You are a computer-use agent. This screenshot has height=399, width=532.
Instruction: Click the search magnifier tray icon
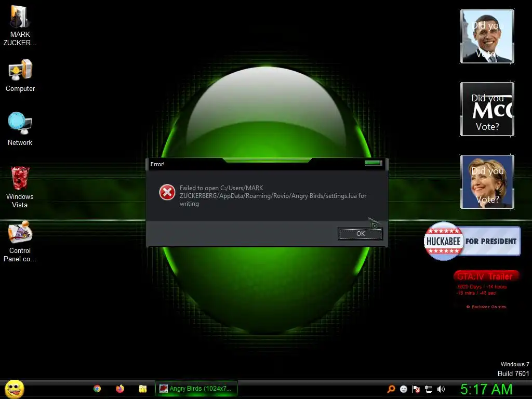pyautogui.click(x=391, y=389)
